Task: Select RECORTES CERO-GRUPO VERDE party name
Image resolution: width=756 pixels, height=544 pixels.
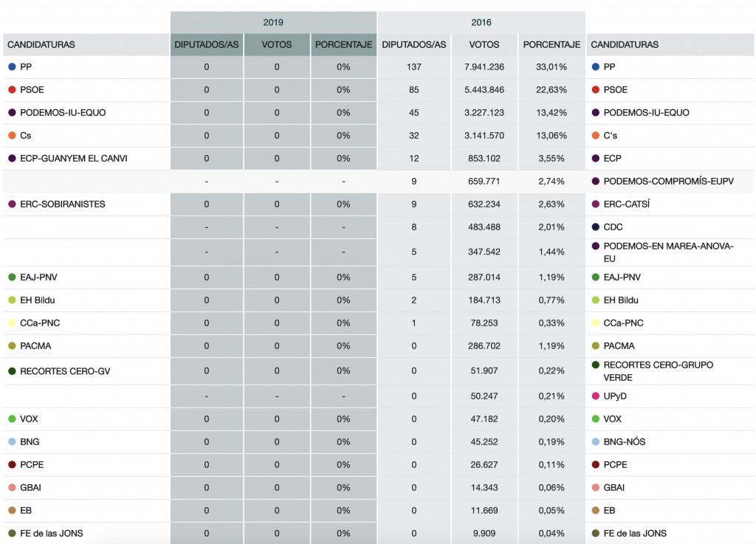Action: pos(659,371)
